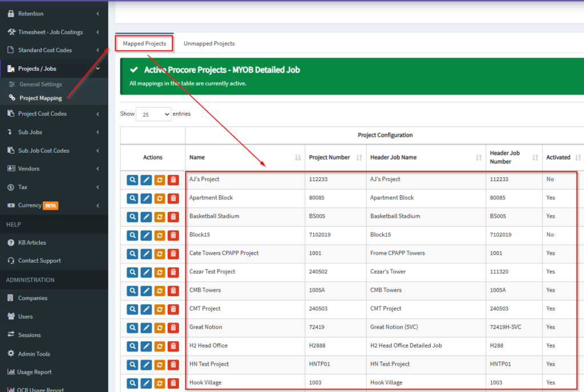Sort table by Name column

[245, 157]
